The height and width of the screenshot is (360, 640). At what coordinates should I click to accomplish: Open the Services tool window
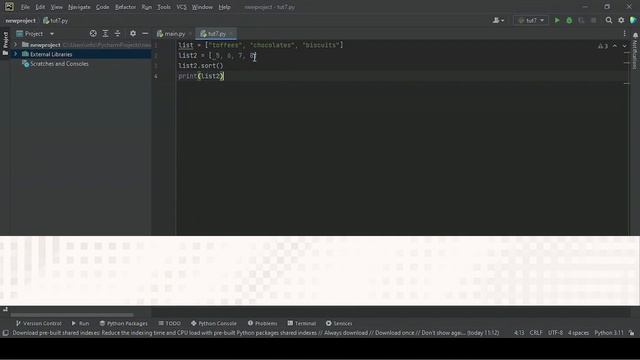coord(339,323)
